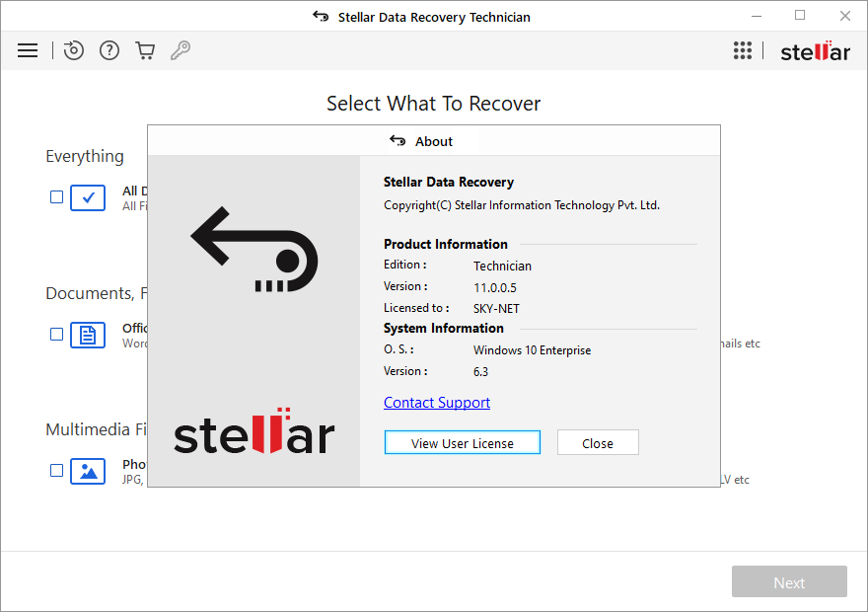Click the Windows 10 Enterprise text
This screenshot has height=612, width=868.
[532, 350]
